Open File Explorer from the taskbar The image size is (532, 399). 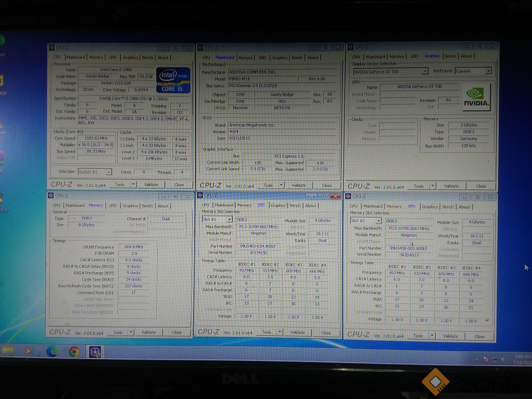pyautogui.click(x=7, y=351)
